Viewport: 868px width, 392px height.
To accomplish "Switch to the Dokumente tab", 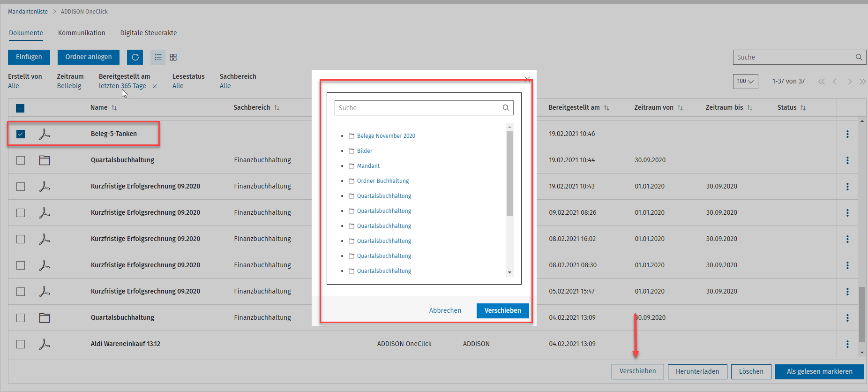I will pyautogui.click(x=26, y=33).
